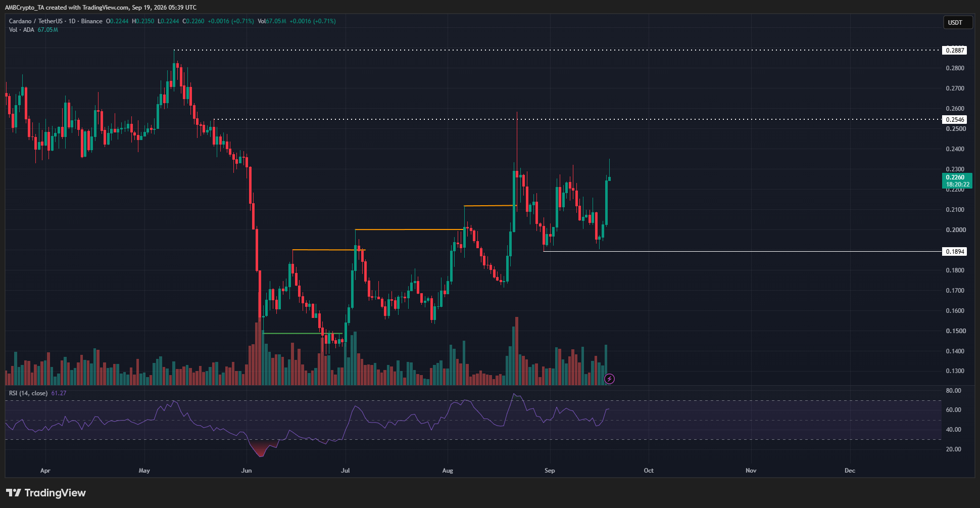The image size is (980, 508).
Task: Click the 0.1894 support price label
Action: click(955, 251)
